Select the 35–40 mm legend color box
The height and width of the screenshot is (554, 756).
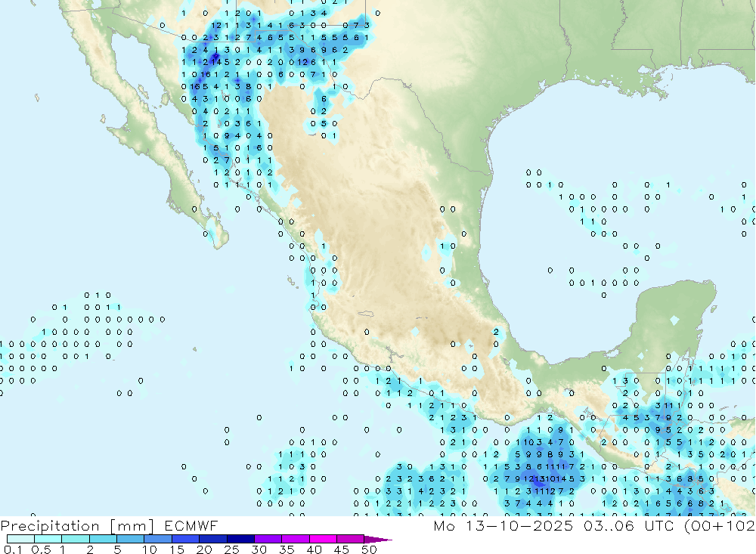coord(295,539)
